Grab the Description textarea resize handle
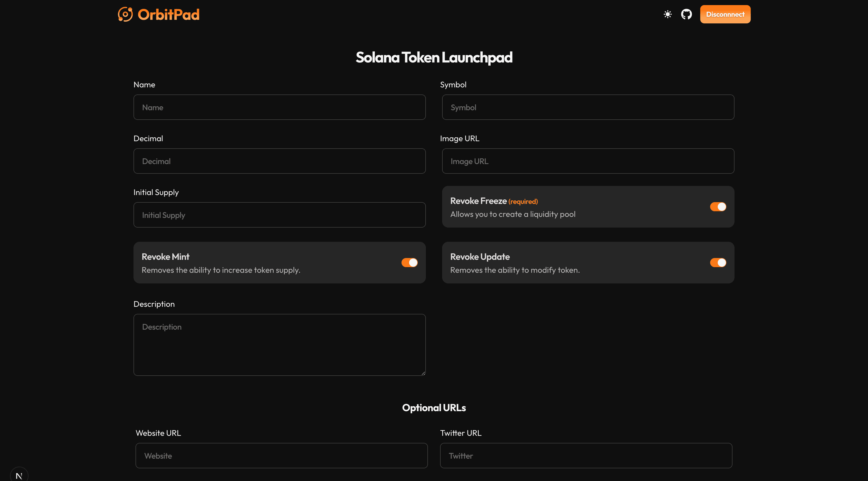 pos(423,373)
